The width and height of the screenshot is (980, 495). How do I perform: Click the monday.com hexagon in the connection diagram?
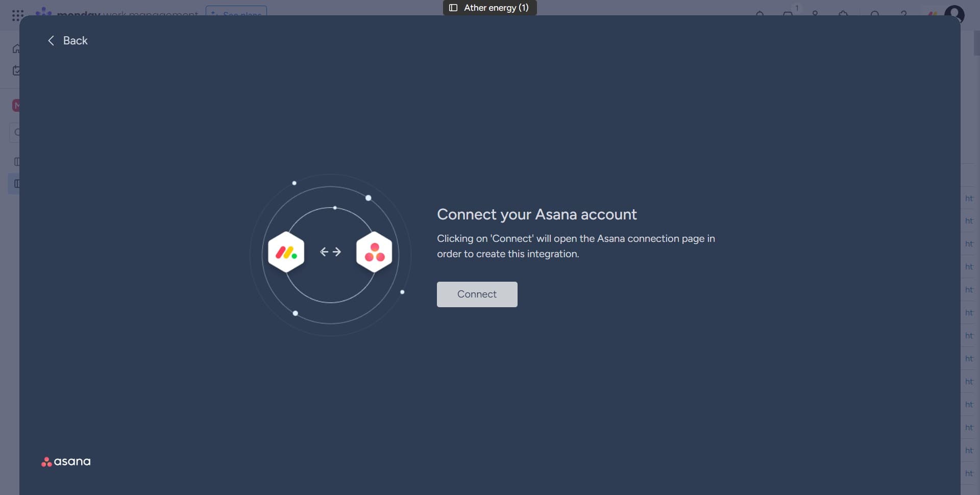click(286, 251)
